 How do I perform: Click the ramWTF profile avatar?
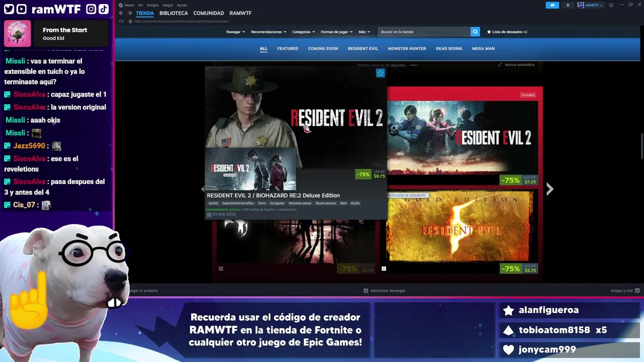[581, 5]
